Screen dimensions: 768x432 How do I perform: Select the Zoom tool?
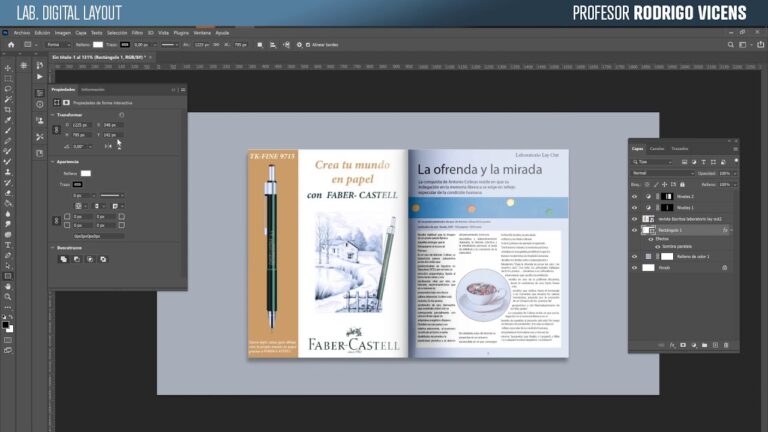[x=8, y=297]
